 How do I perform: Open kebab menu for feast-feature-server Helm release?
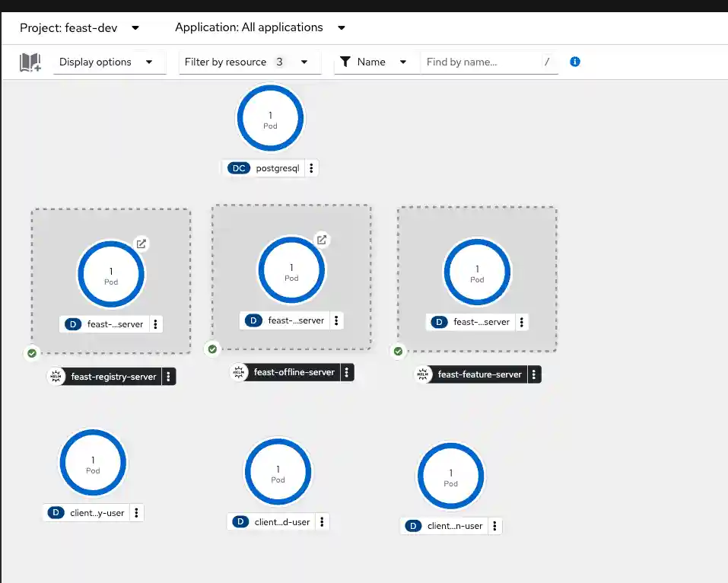[x=534, y=374]
